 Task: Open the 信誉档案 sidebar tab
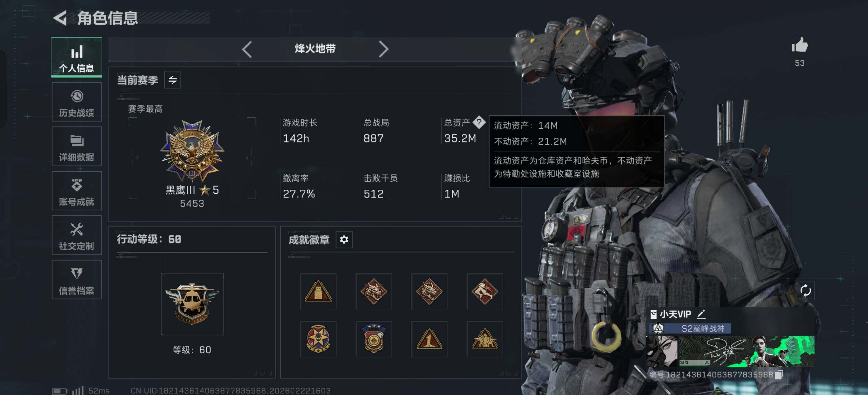tap(77, 280)
